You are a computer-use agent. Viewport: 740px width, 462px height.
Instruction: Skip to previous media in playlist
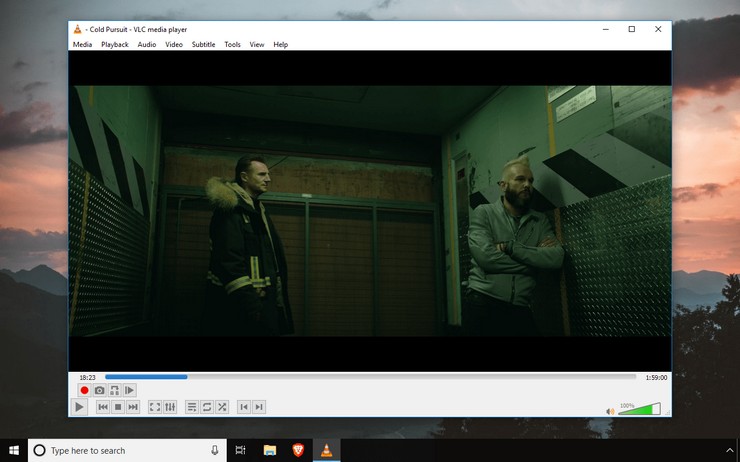[x=103, y=407]
